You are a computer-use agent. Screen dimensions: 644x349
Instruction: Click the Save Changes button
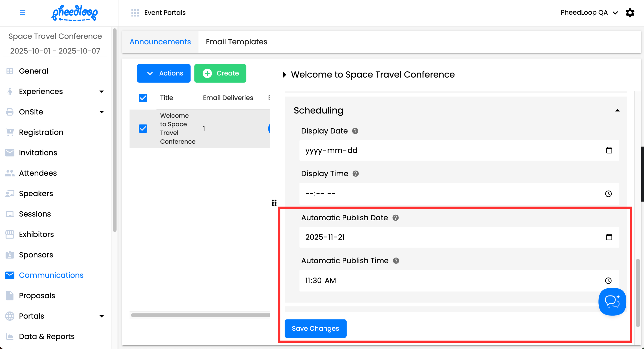point(315,328)
